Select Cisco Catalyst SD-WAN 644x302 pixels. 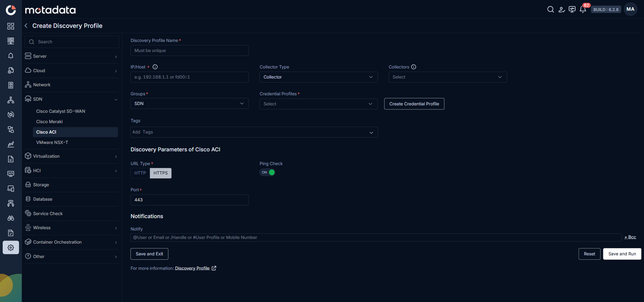61,111
